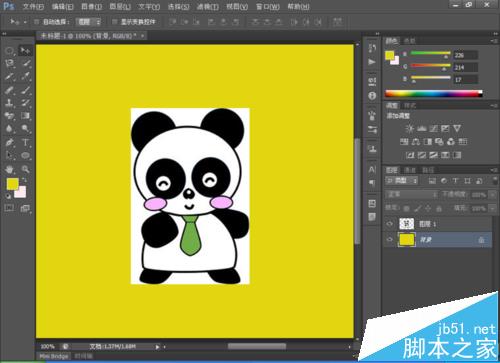
Task: Select the Lasso tool
Action: click(x=9, y=63)
